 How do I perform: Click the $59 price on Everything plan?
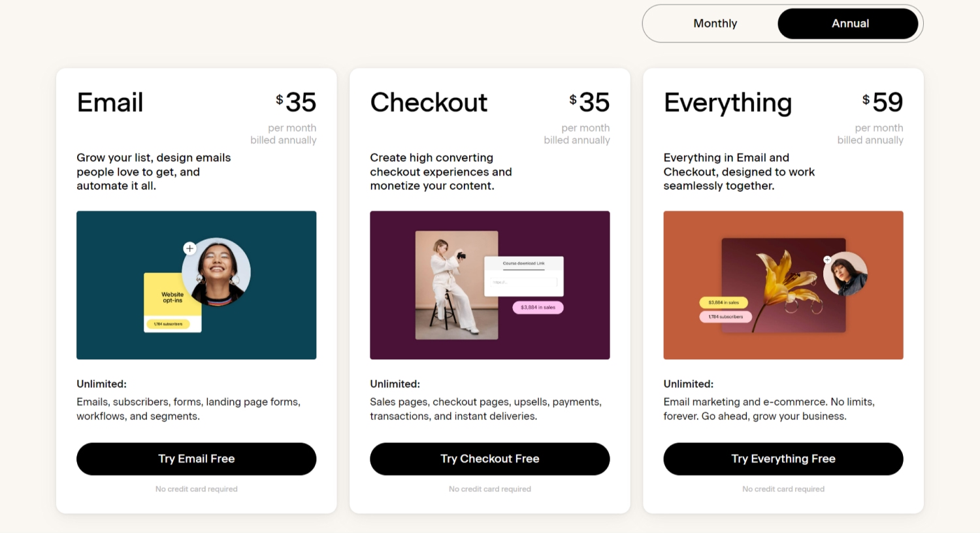point(883,102)
